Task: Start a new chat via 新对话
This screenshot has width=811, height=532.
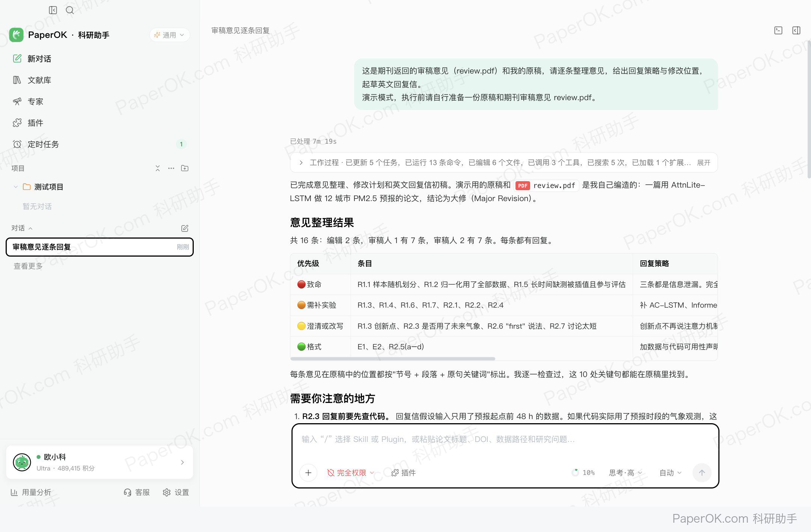Action: coord(99,59)
